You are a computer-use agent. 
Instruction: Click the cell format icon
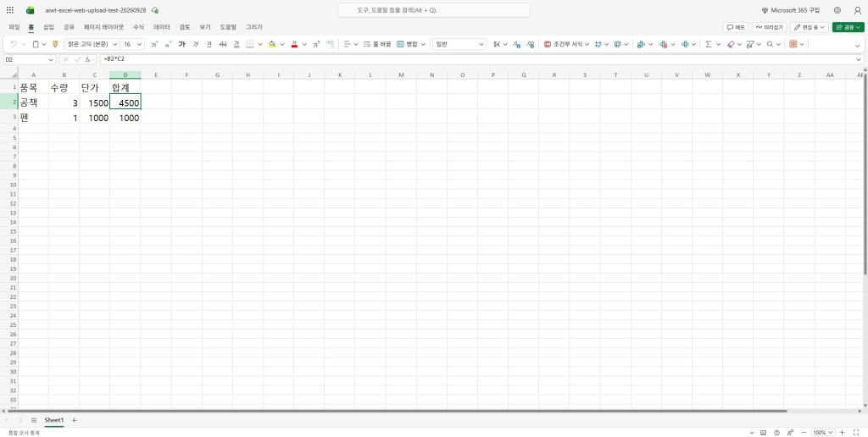tap(685, 44)
